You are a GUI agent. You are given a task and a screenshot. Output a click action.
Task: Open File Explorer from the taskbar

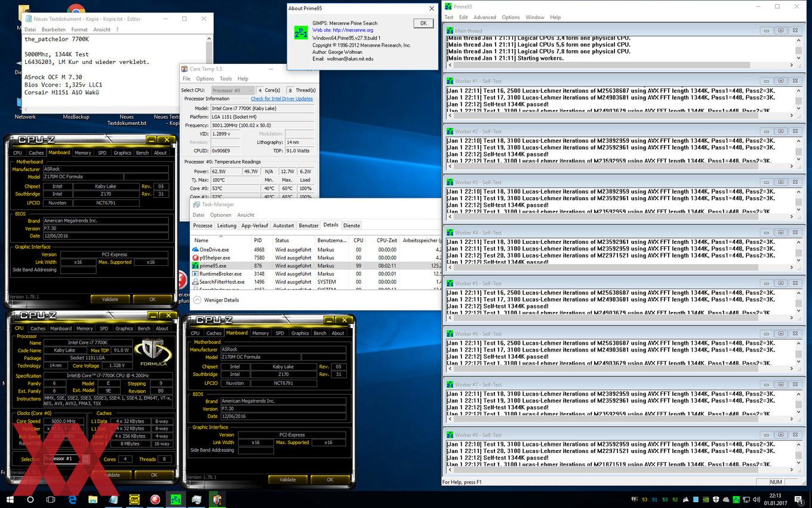93,499
